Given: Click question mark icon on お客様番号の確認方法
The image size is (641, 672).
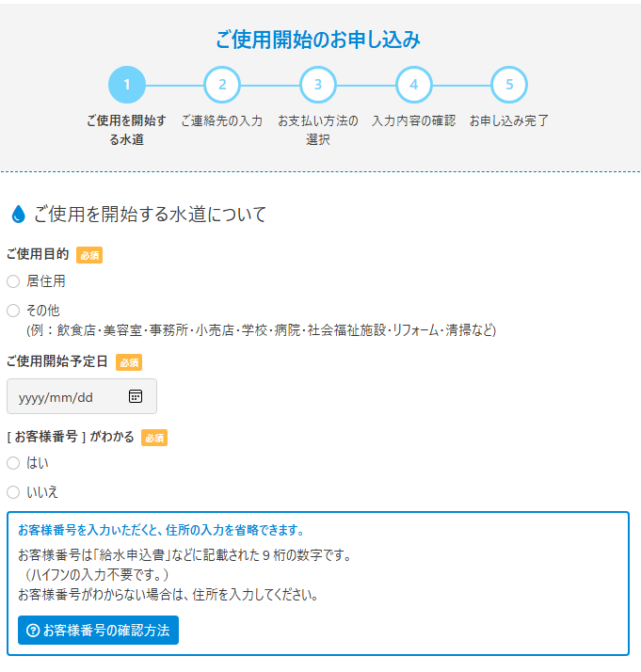Looking at the screenshot, I should [x=33, y=631].
